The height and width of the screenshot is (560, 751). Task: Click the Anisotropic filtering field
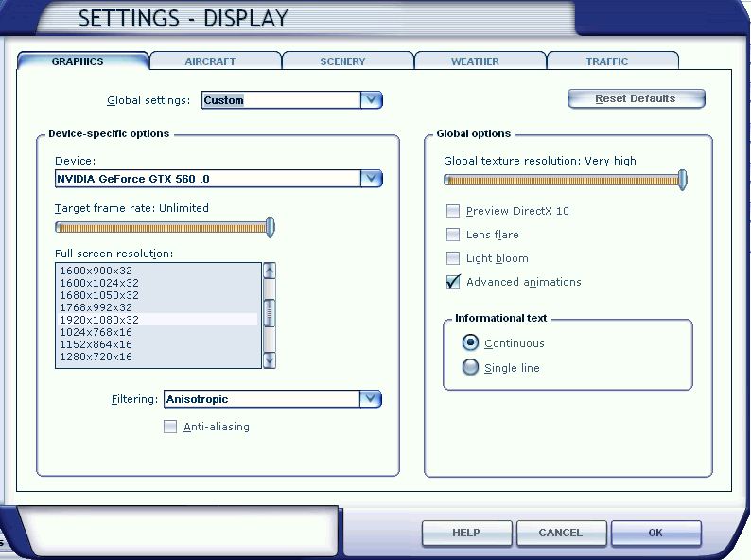pos(261,399)
